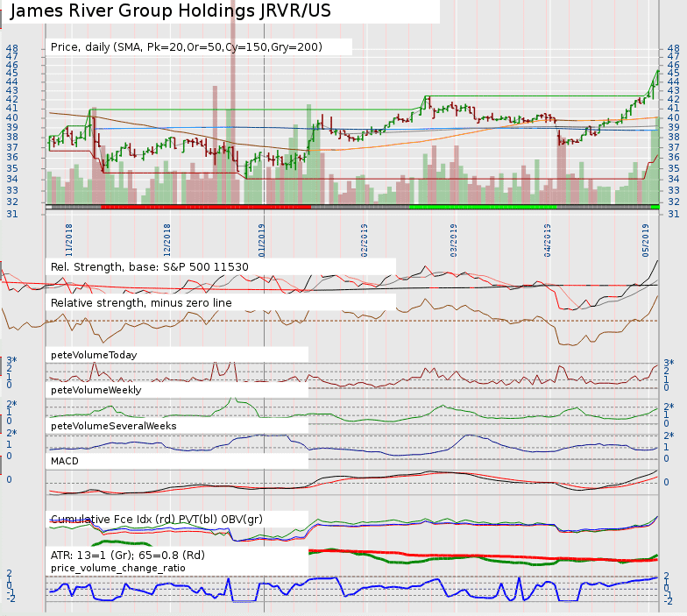687x616 pixels.
Task: Click the 02/2019 date label on time axis
Action: [x=365, y=240]
